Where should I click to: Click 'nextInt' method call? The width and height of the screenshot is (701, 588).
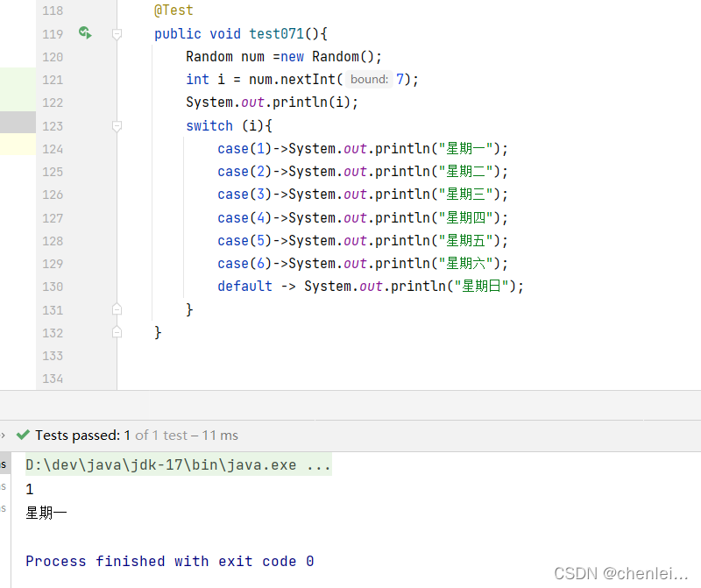tap(308, 80)
